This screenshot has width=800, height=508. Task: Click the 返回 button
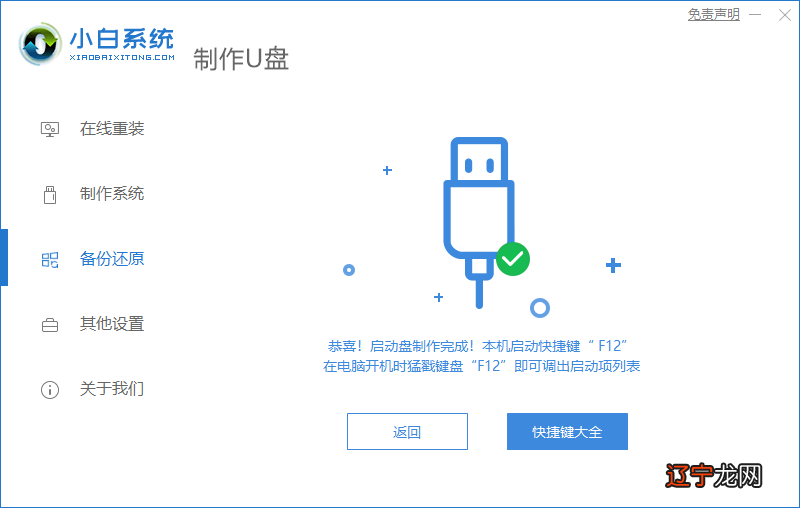(x=407, y=431)
